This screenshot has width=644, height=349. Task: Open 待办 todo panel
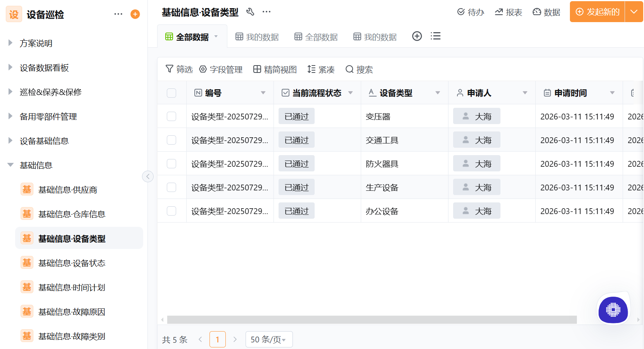pos(470,12)
